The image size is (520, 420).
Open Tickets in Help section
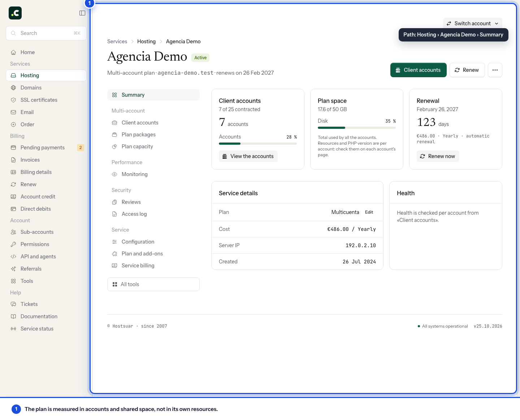pos(46,304)
